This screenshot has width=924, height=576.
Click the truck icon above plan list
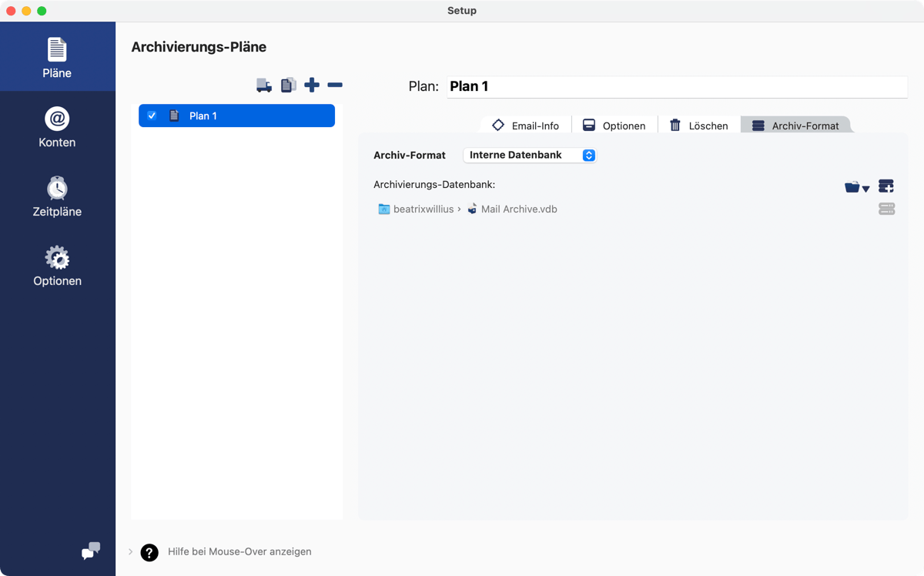coord(264,85)
